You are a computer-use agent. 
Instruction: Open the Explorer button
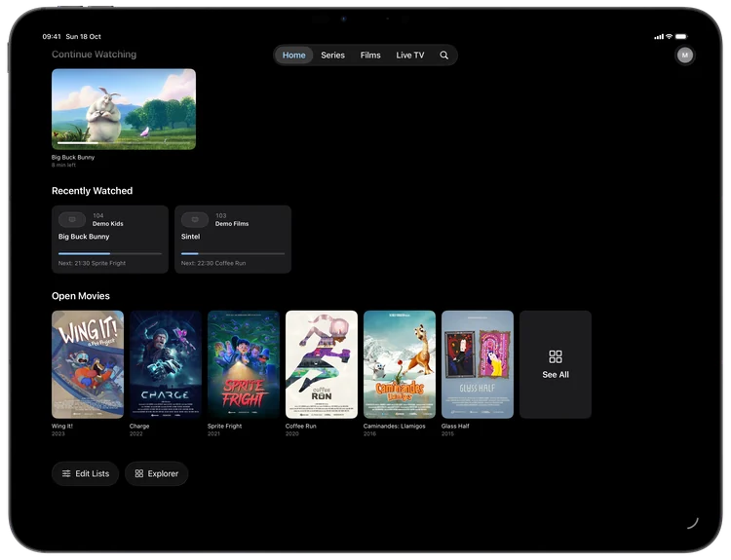coord(157,474)
